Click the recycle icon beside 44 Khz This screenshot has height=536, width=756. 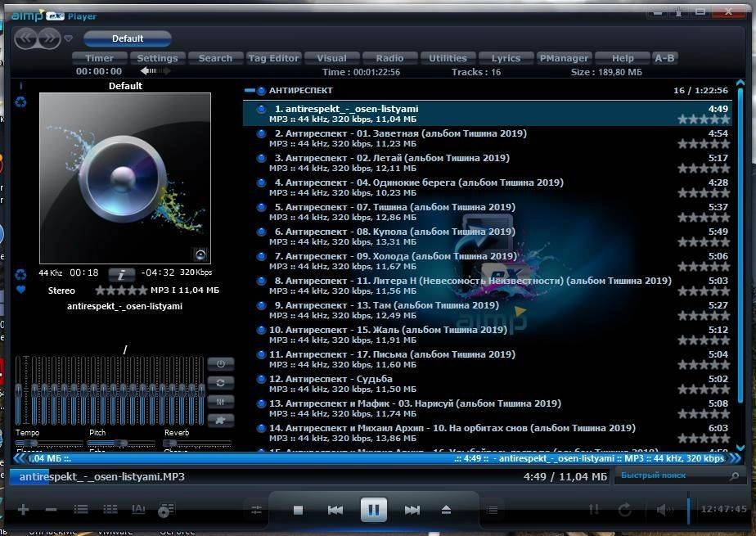tap(20, 274)
